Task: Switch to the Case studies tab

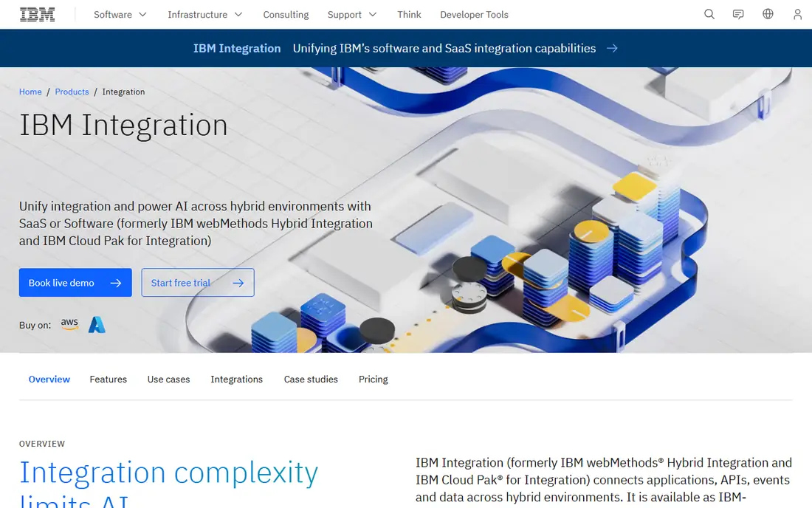Action: click(x=311, y=379)
